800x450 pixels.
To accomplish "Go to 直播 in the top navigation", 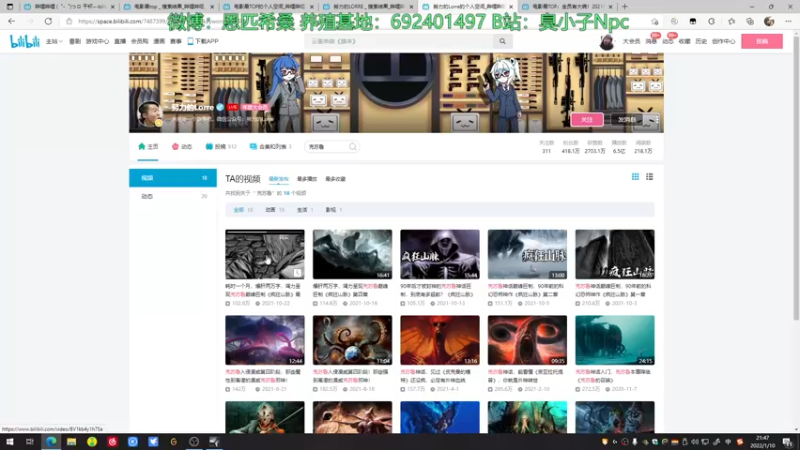I will [120, 41].
